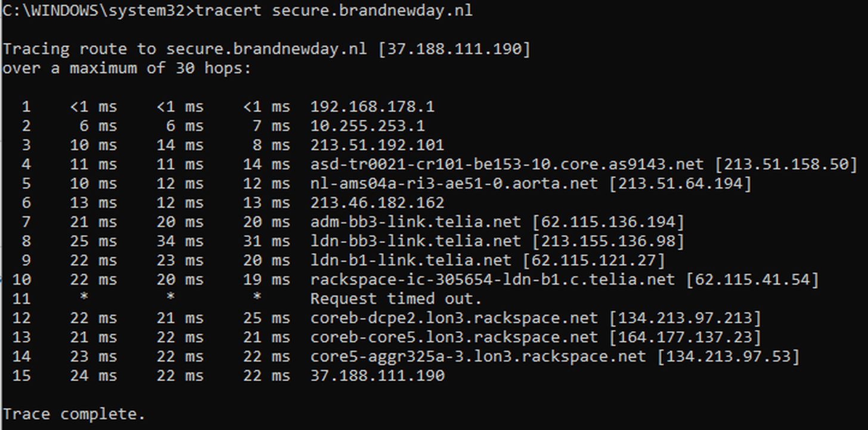Select hostname coreb-dcpe2.lon3.rackspace.net
Screen dimensions: 868x430
click(x=454, y=319)
